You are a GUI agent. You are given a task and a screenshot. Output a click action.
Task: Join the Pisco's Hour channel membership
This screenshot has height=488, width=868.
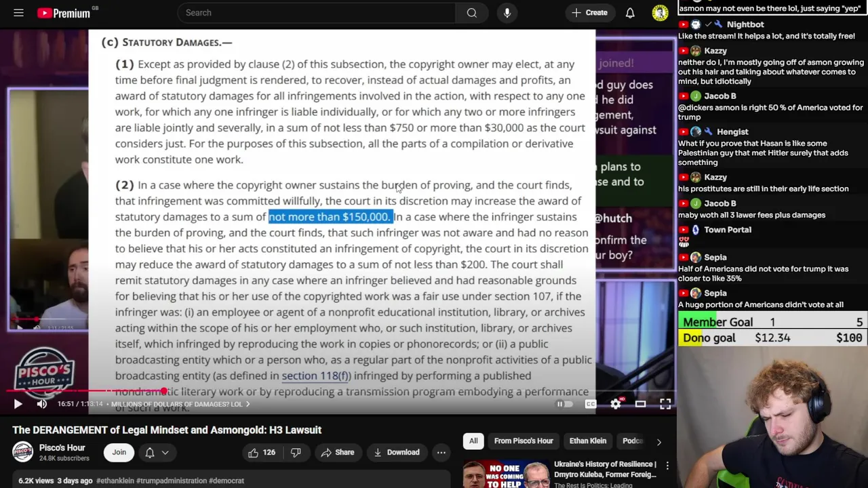pos(119,452)
